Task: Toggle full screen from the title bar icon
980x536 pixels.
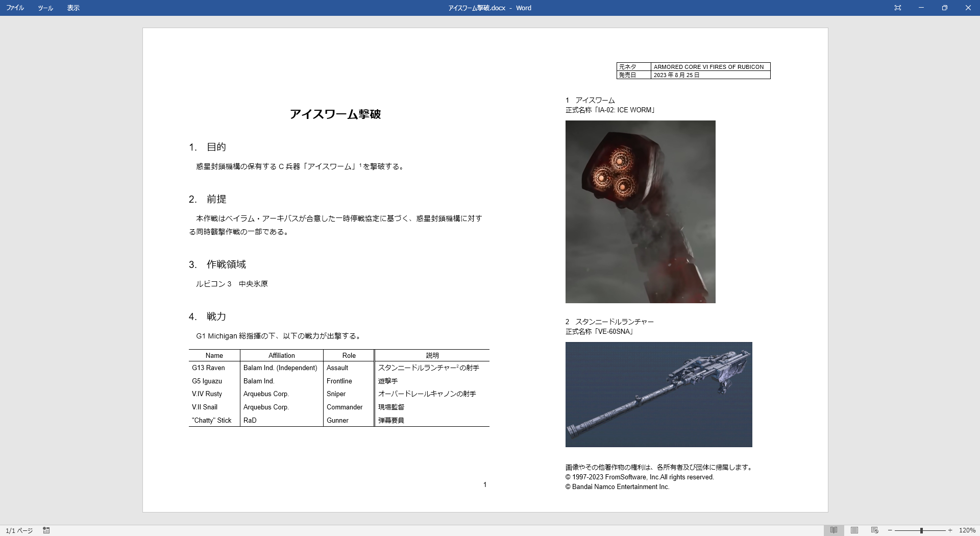Action: pos(898,8)
